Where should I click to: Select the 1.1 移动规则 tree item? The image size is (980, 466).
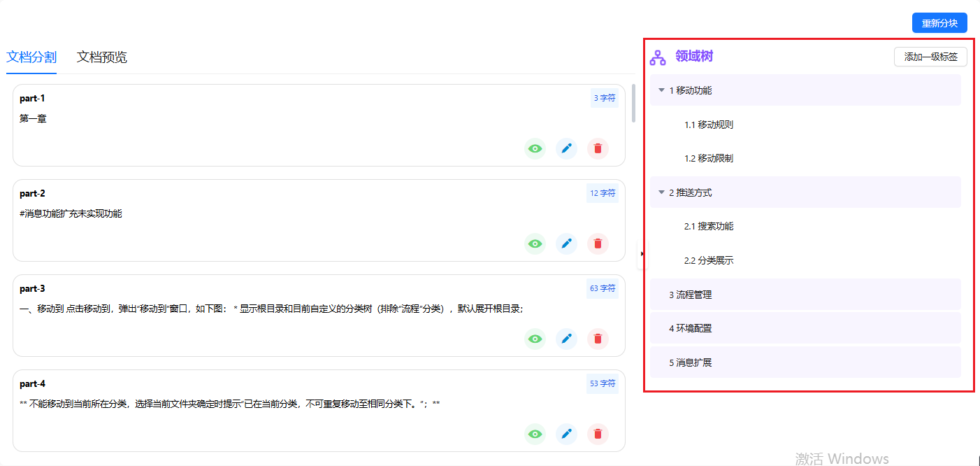708,125
